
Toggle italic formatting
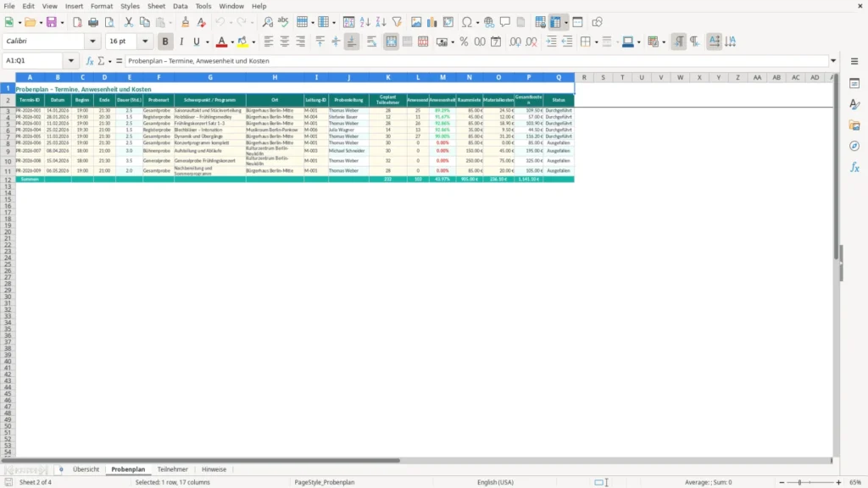(x=181, y=42)
